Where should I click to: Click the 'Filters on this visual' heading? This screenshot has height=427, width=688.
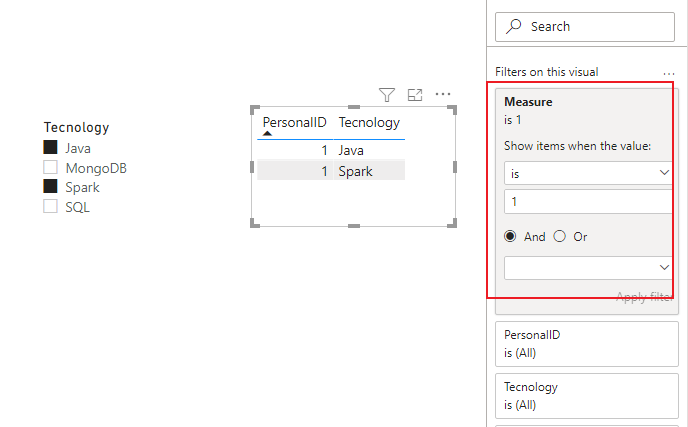pyautogui.click(x=547, y=72)
